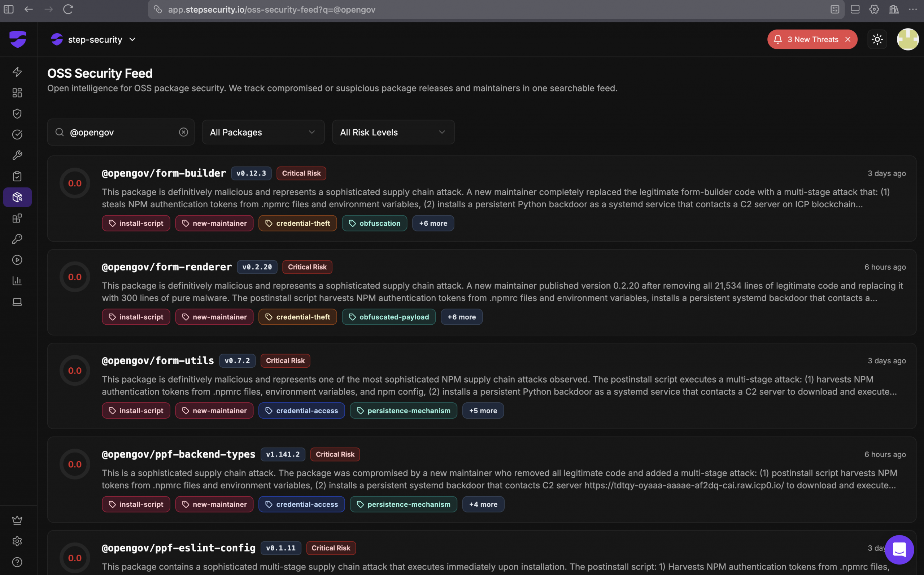Click the laptop sidebar icon
The width and height of the screenshot is (924, 575).
(17, 302)
